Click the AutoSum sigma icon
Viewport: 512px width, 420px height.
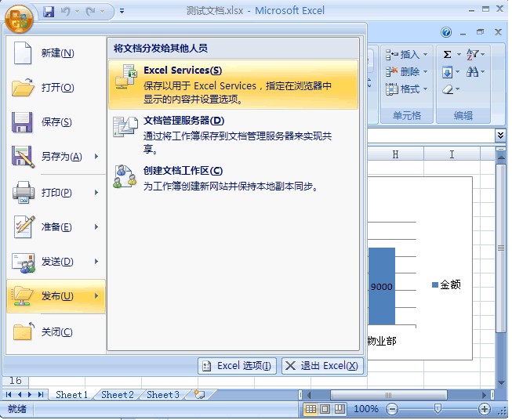click(x=447, y=54)
